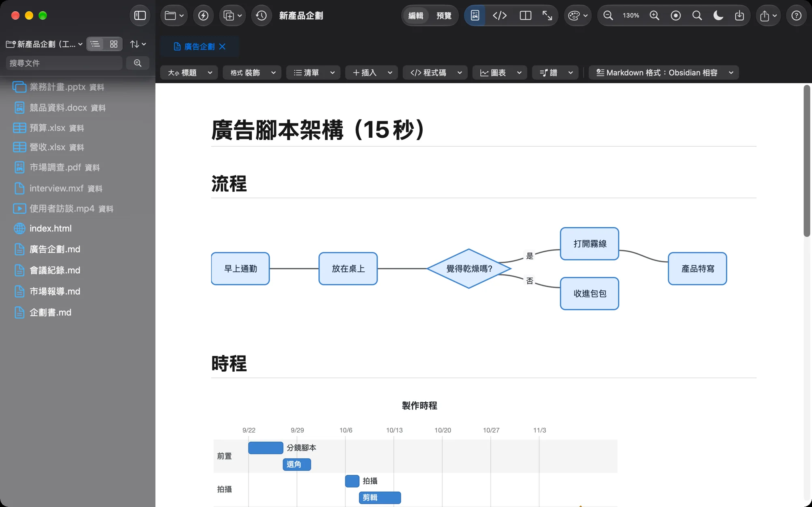Open the folder menu in toolbar
The width and height of the screenshot is (812, 507).
coord(174,15)
